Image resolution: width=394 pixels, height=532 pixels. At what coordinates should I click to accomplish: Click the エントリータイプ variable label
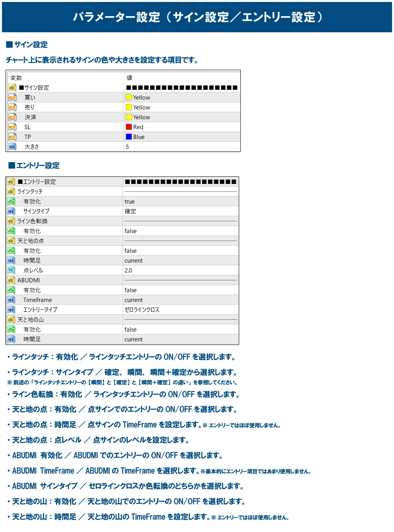[x=40, y=310]
